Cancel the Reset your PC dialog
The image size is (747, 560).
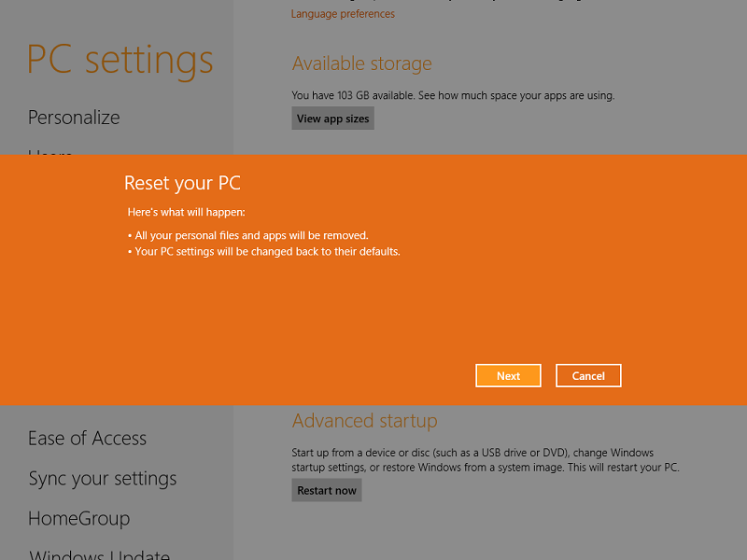[588, 375]
